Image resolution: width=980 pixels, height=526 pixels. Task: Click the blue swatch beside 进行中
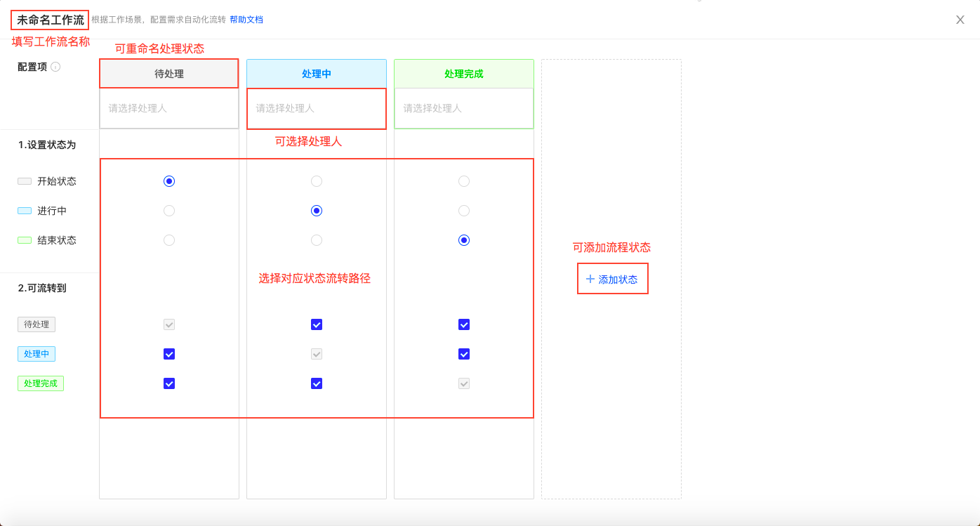pyautogui.click(x=25, y=211)
